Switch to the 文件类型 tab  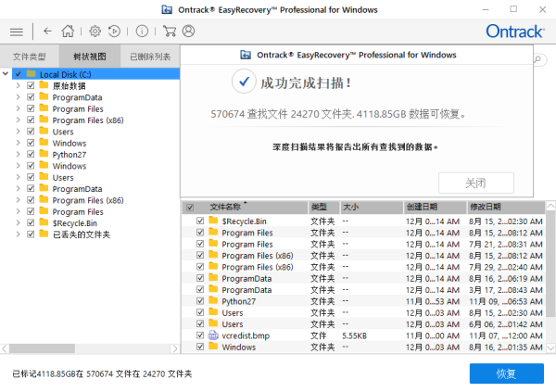point(30,57)
